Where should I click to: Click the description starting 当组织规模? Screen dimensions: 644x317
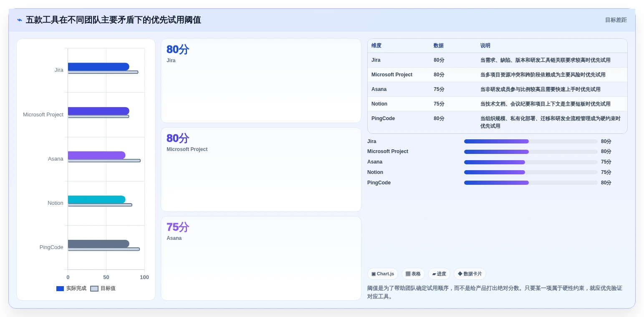[551, 122]
